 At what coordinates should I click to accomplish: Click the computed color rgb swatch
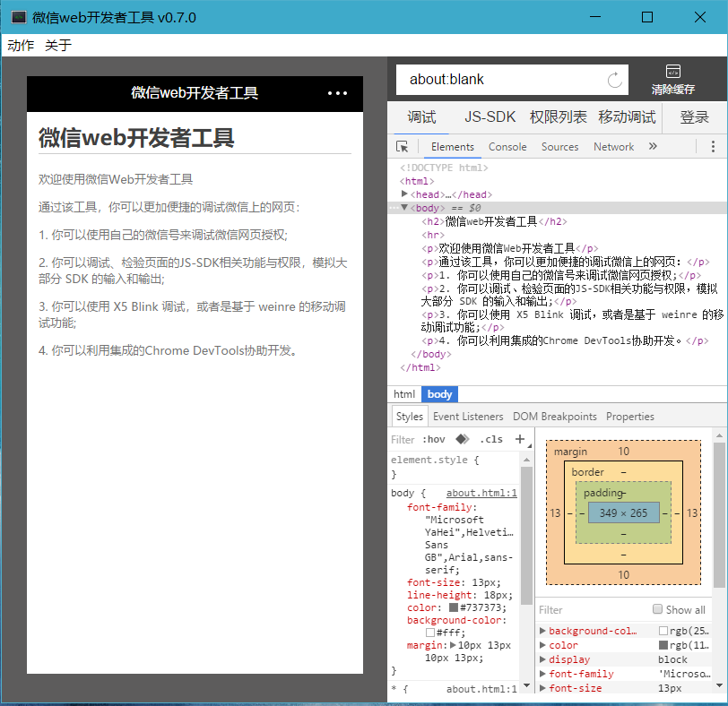[663, 645]
